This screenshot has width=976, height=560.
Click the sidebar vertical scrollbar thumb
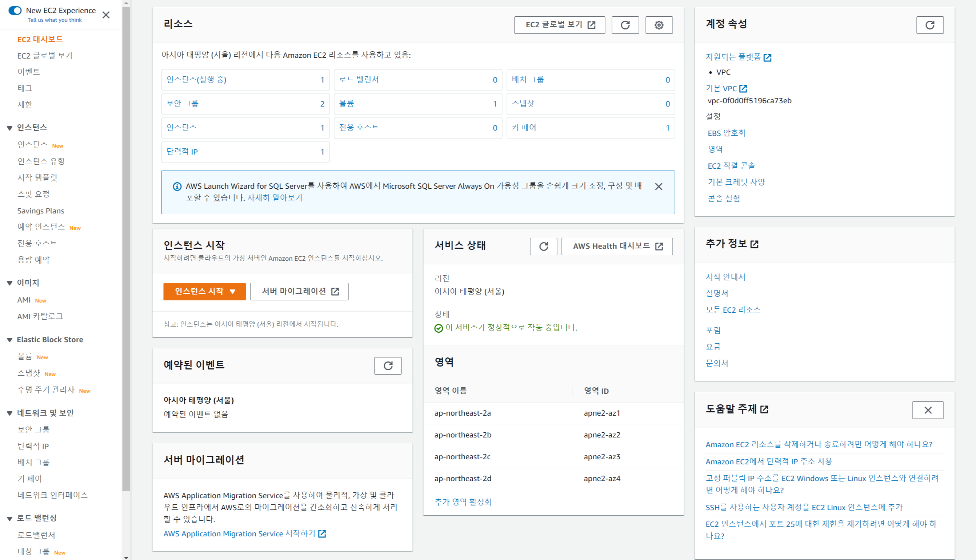click(x=126, y=249)
